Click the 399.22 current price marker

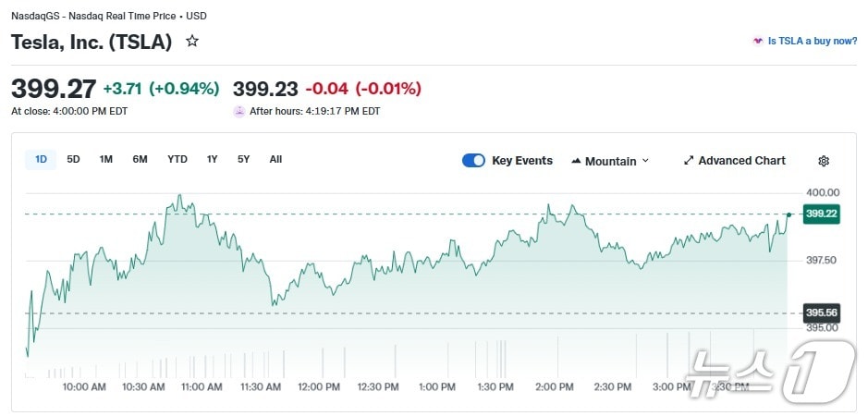pos(821,214)
